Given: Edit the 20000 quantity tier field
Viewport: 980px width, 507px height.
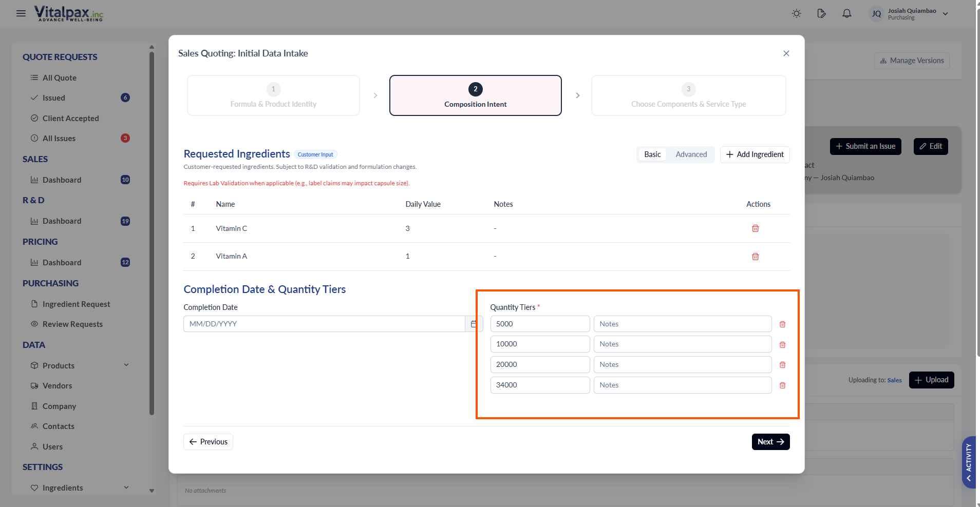Looking at the screenshot, I should (x=540, y=364).
